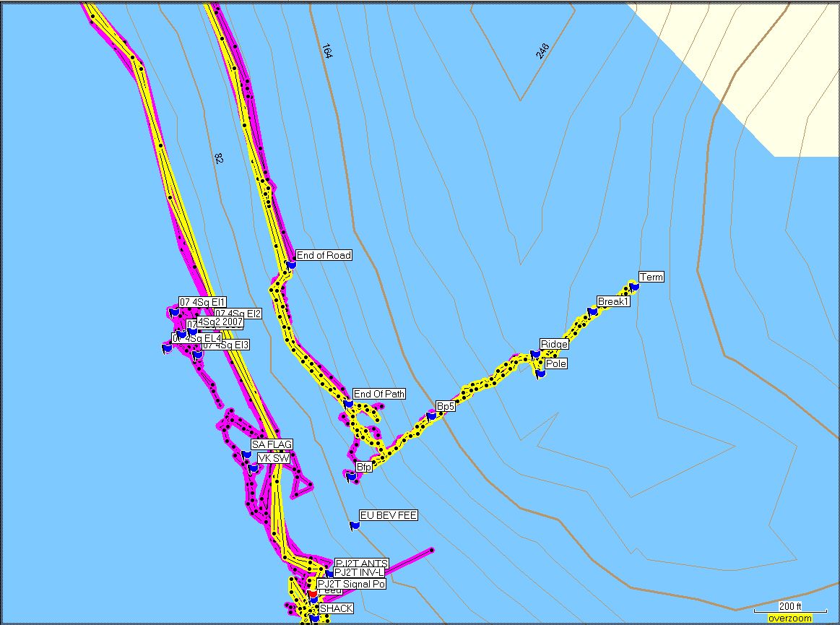Click the Ridge waypoint label

pos(554,345)
